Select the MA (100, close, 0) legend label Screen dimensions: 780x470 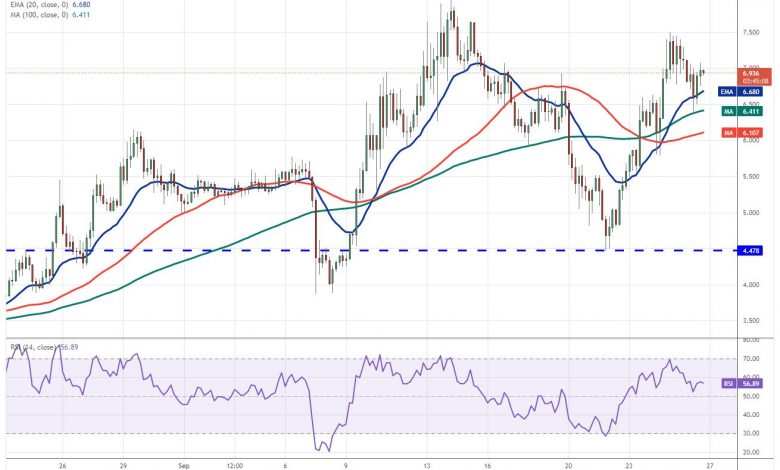tap(40, 14)
